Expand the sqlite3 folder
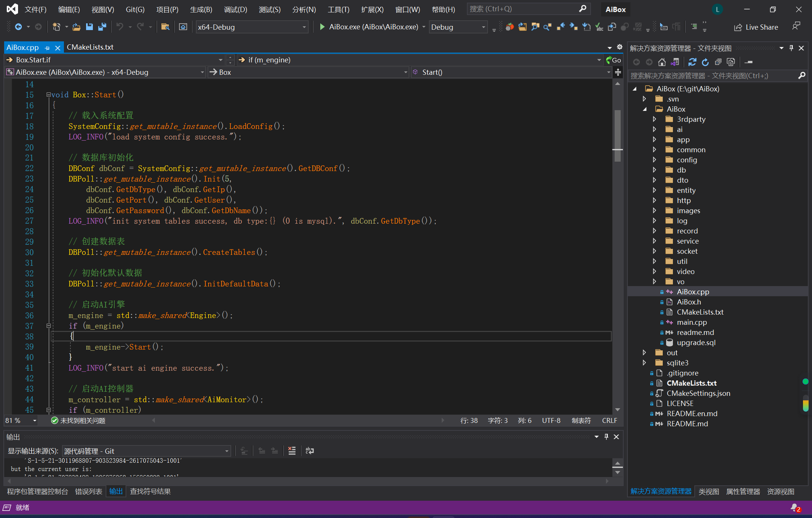This screenshot has height=518, width=812. pos(644,363)
